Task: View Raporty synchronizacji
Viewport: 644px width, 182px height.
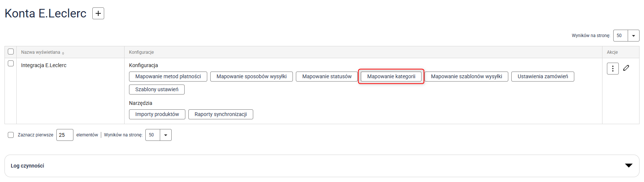Action: click(221, 114)
